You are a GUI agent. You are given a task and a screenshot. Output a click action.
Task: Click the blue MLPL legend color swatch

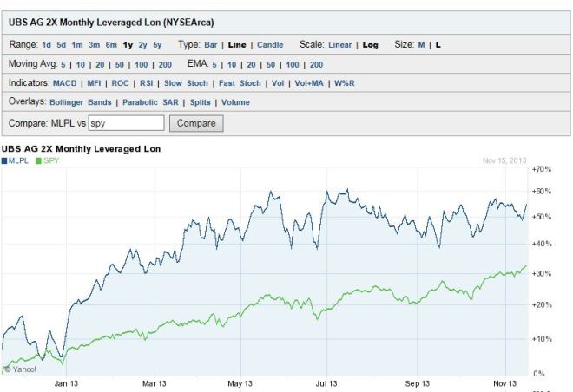[4, 161]
